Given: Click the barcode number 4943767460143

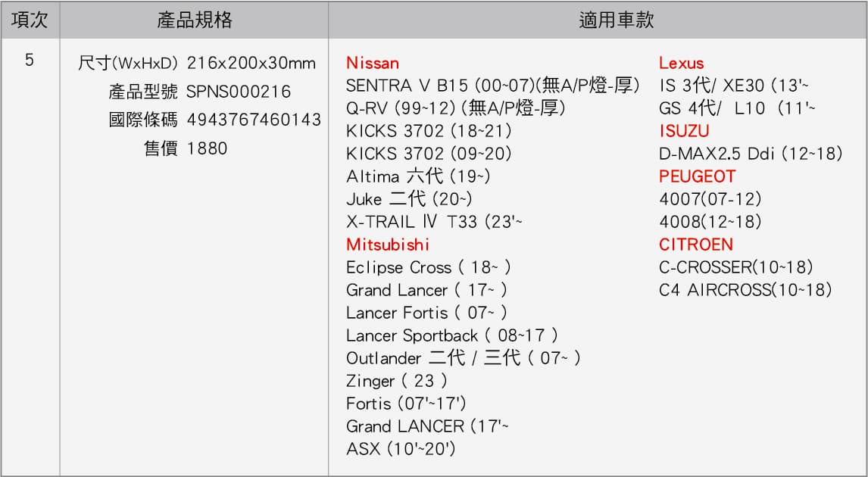Looking at the screenshot, I should (x=254, y=120).
